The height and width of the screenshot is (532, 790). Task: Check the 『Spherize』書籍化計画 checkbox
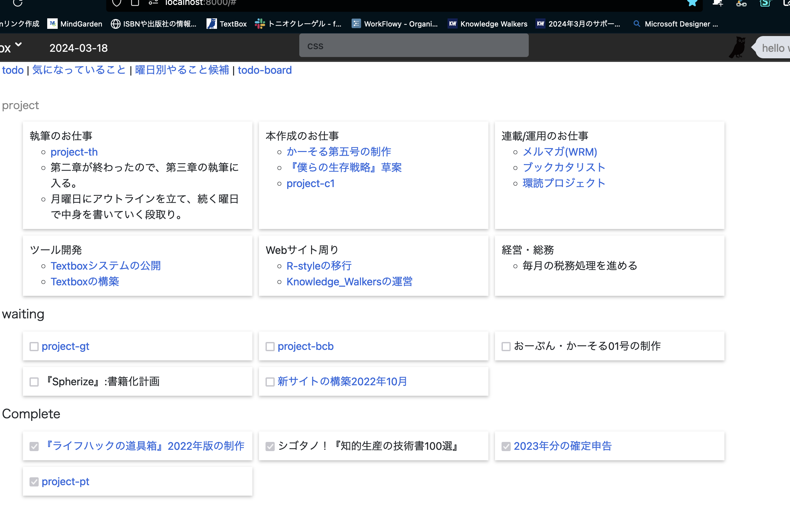[34, 382]
